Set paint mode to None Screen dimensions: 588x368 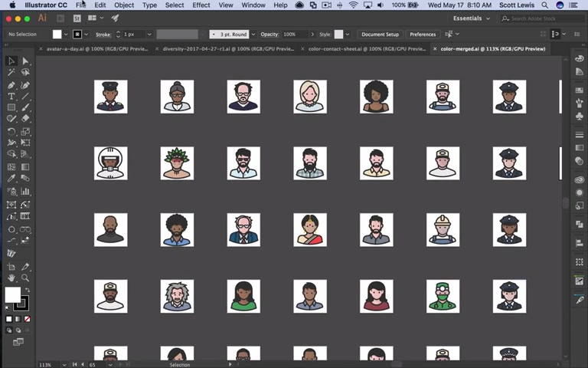coord(28,319)
